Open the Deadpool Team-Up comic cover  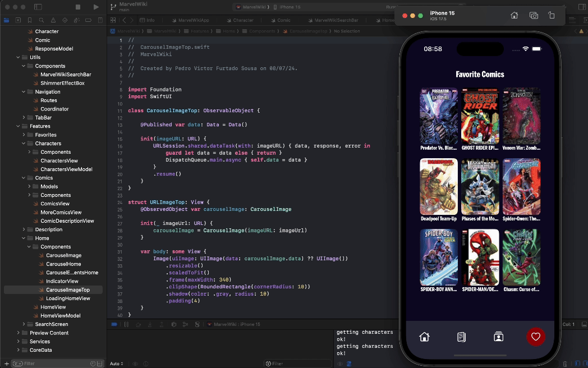pos(439,186)
